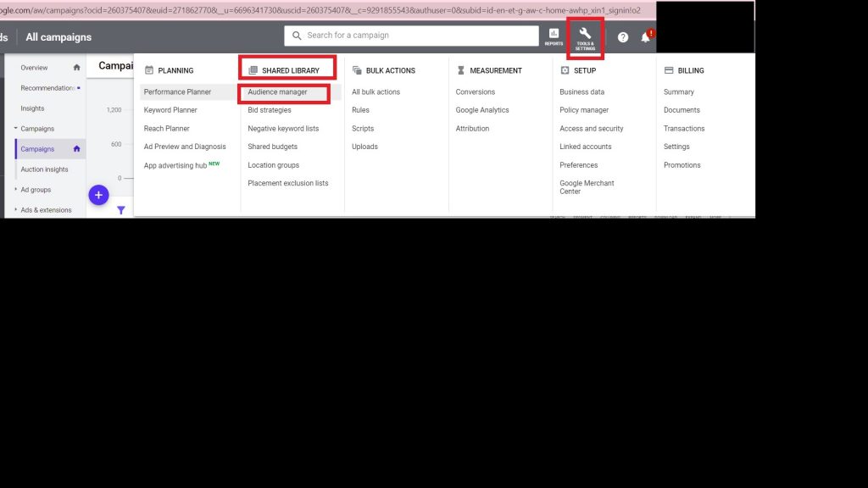Click the search magnifier icon
The height and width of the screenshot is (488, 868).
(x=297, y=36)
